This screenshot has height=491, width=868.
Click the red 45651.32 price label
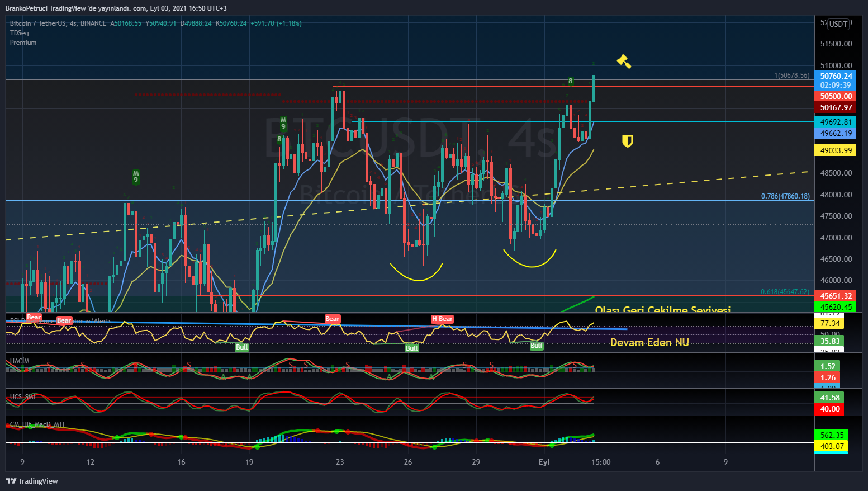(x=836, y=296)
